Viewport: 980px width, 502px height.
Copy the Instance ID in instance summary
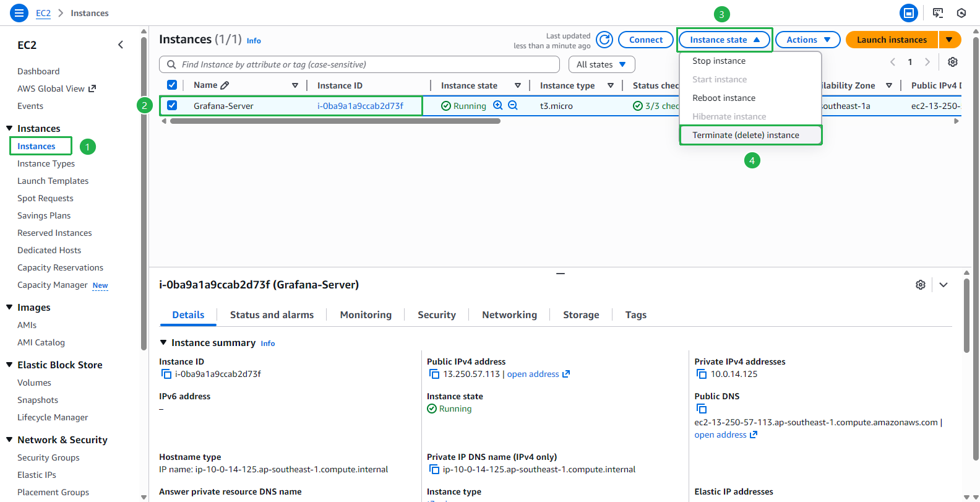point(166,374)
